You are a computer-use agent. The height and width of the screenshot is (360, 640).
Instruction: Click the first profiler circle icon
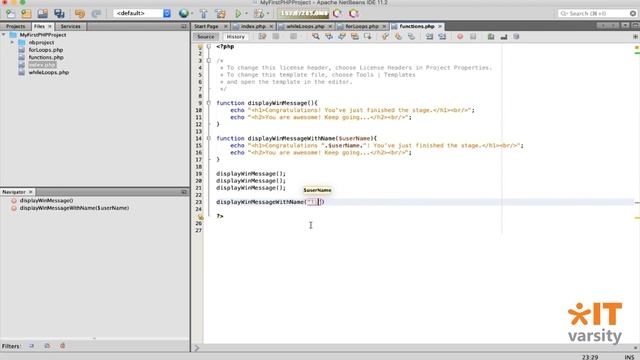(x=337, y=13)
